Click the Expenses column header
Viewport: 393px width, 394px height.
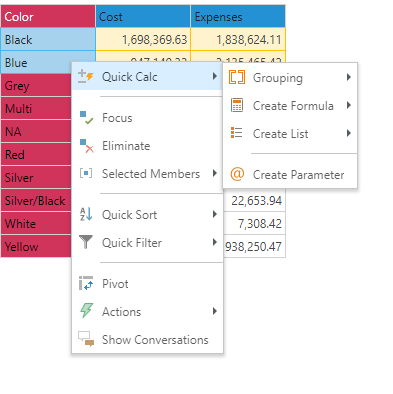(238, 16)
